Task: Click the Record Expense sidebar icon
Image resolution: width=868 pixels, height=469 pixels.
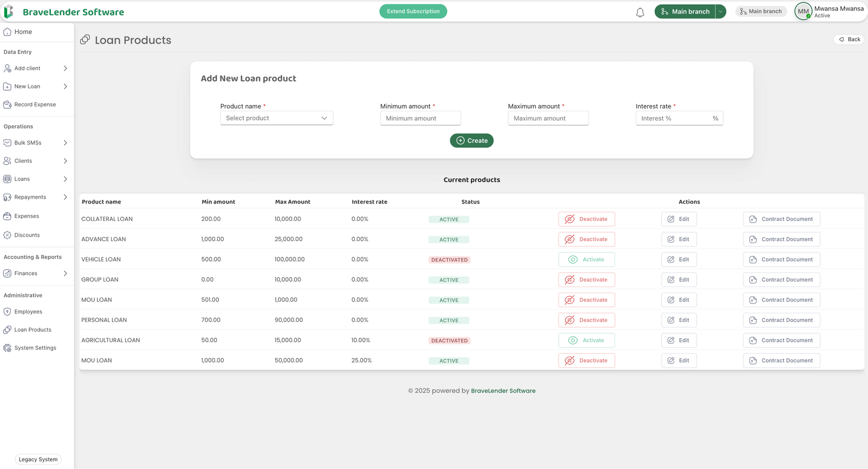Action: pos(8,105)
